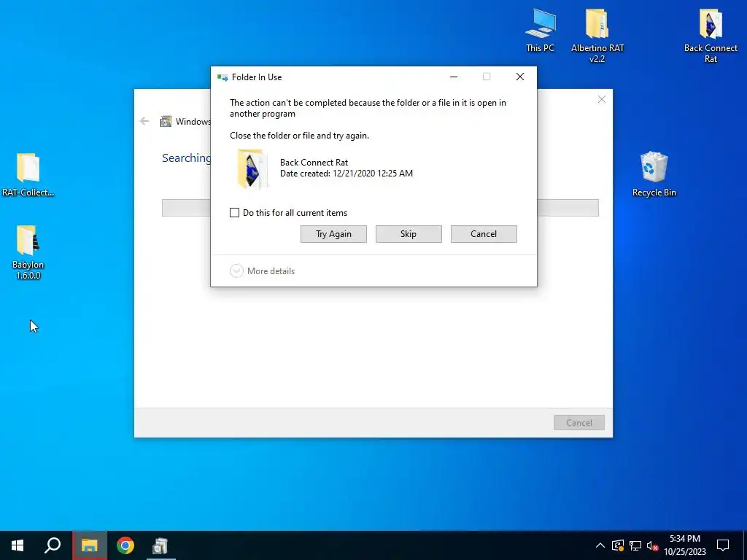
Task: Show hidden system tray icons
Action: tap(600, 545)
